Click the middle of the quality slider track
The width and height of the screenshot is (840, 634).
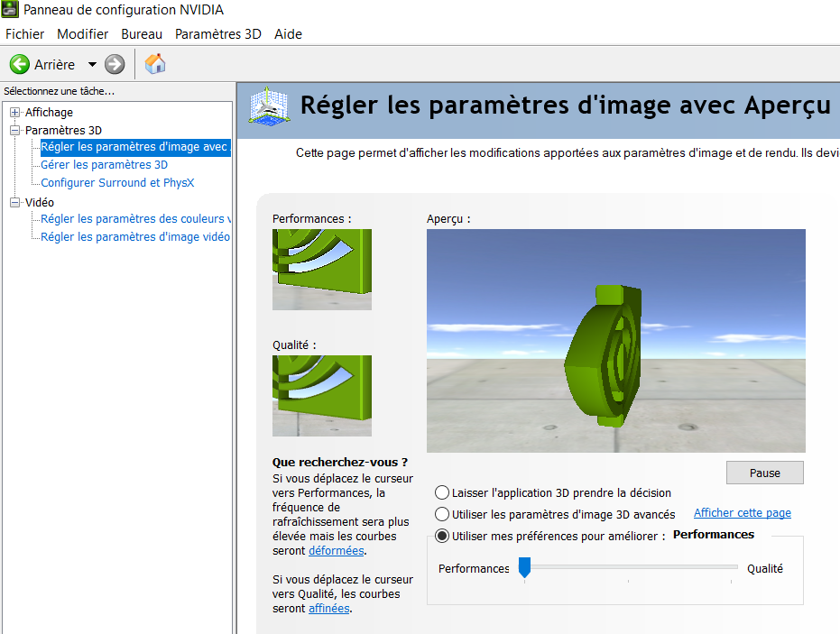coord(628,566)
